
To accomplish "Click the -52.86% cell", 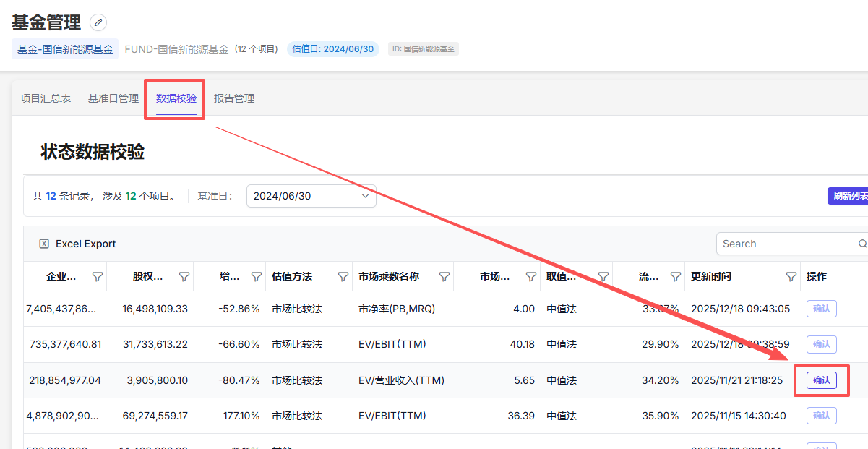I will click(239, 309).
